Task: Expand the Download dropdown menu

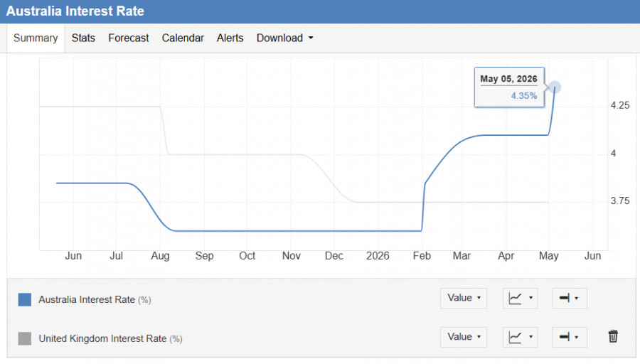Action: [x=285, y=38]
